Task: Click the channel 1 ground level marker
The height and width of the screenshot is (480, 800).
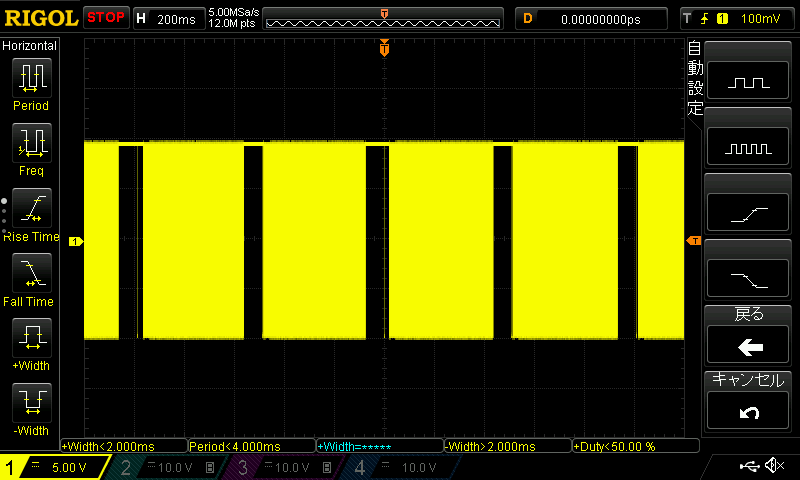Action: (x=76, y=241)
